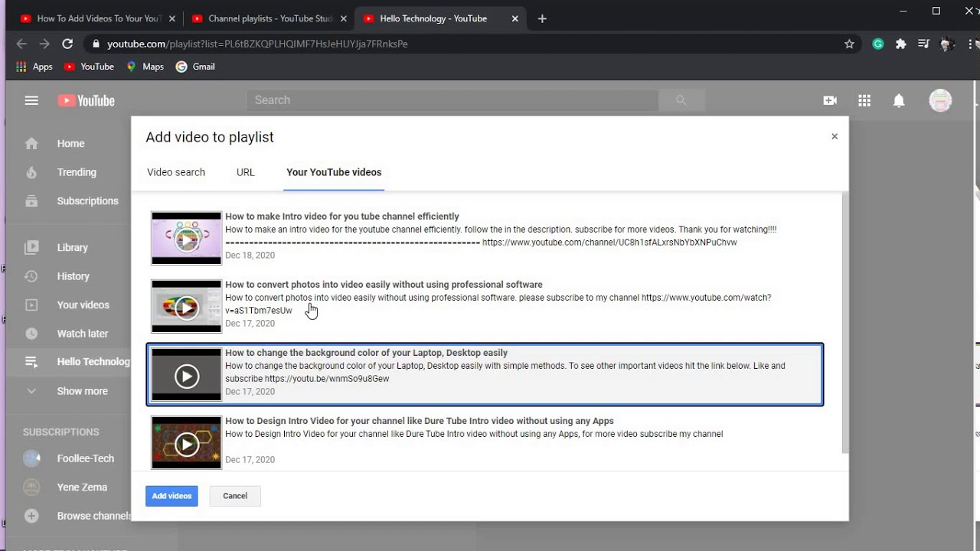
Task: Click the search magnifier button
Action: [x=681, y=100]
